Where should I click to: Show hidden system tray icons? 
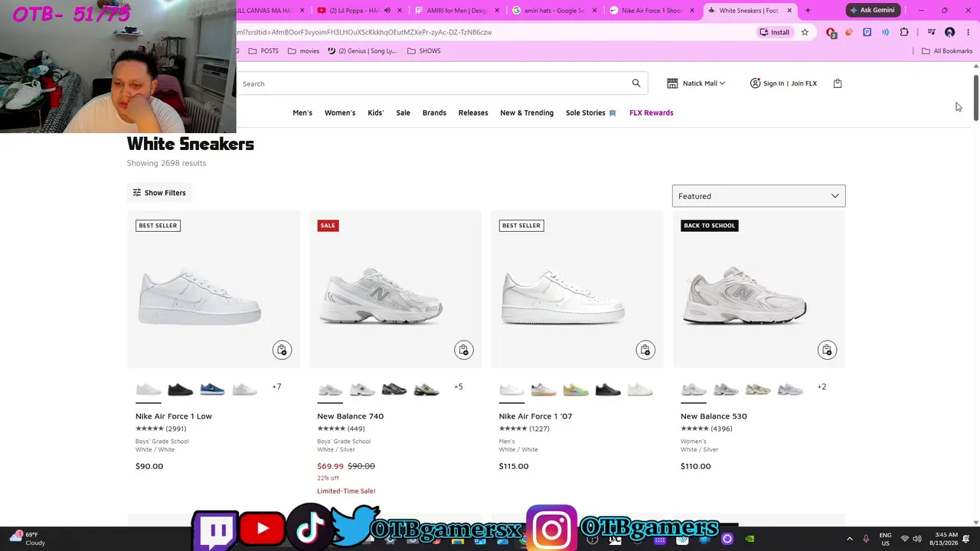point(849,539)
